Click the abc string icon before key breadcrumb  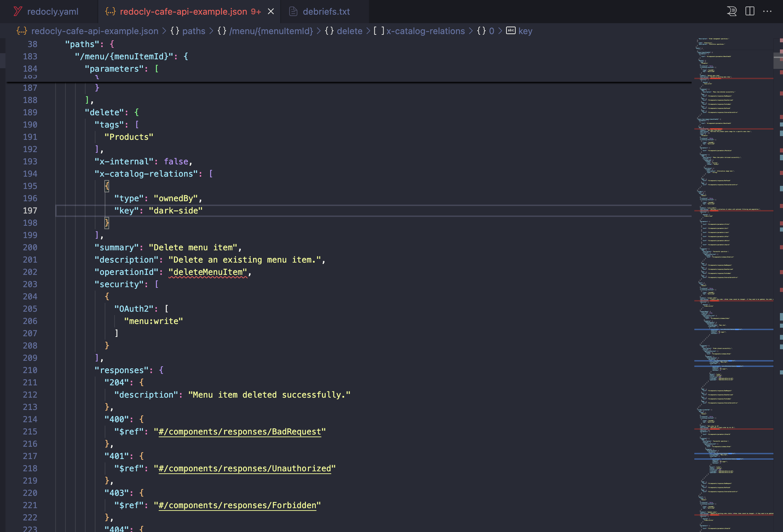coord(511,31)
